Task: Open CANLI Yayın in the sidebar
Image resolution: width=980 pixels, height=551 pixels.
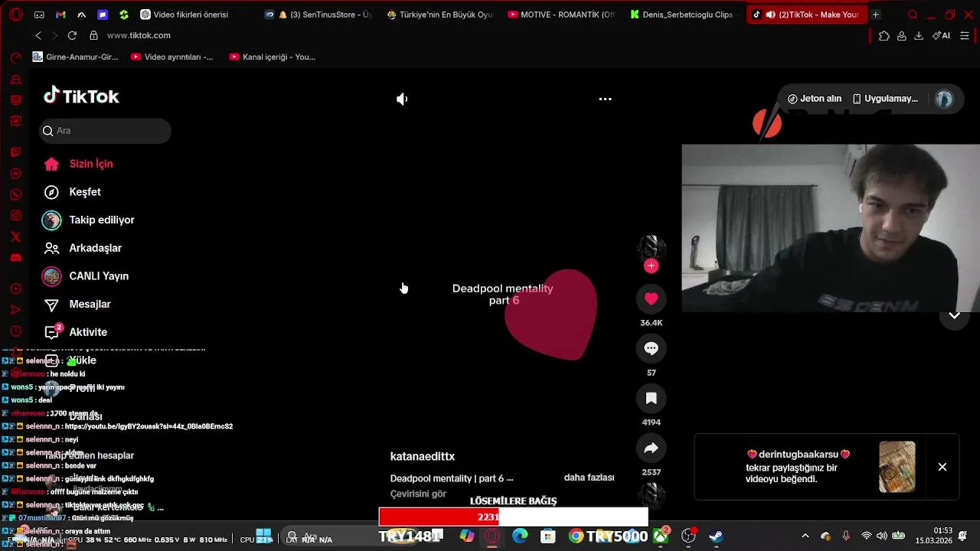Action: (99, 276)
